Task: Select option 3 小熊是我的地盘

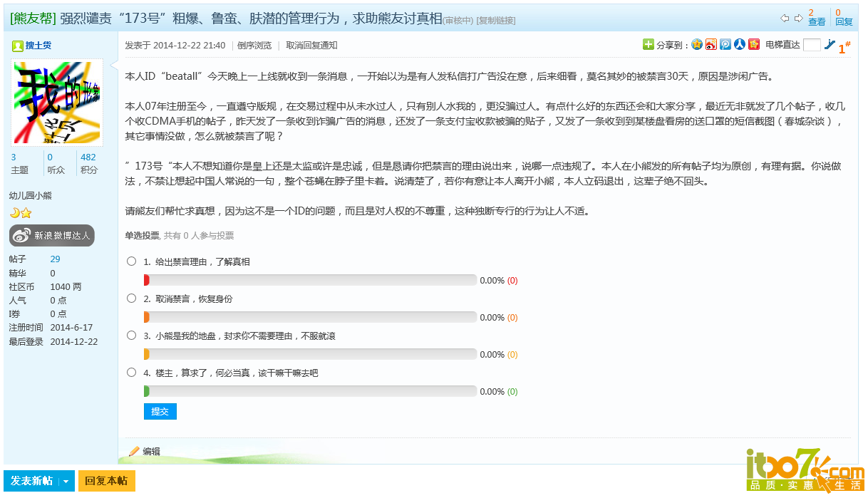Action: [132, 336]
